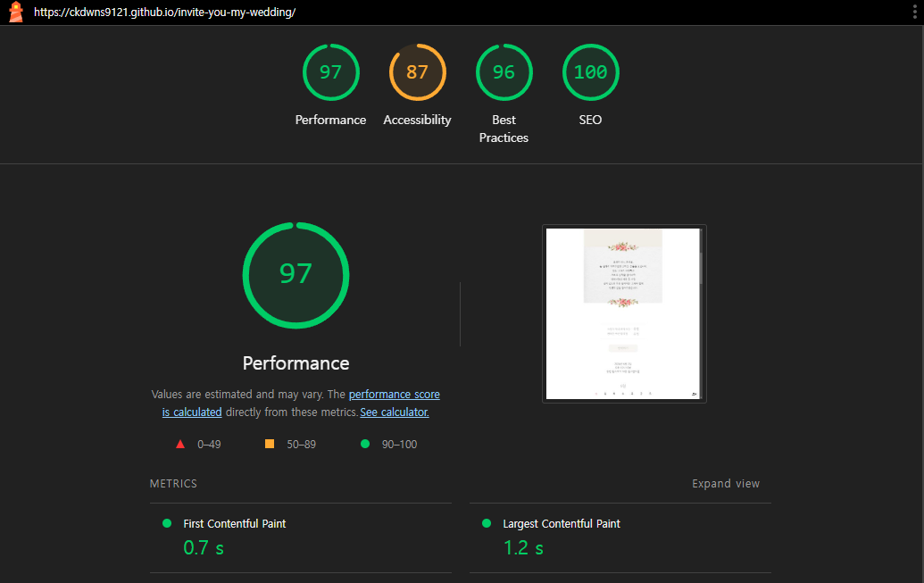
Task: Click the red triangle 0–49 legend icon
Action: pos(180,444)
